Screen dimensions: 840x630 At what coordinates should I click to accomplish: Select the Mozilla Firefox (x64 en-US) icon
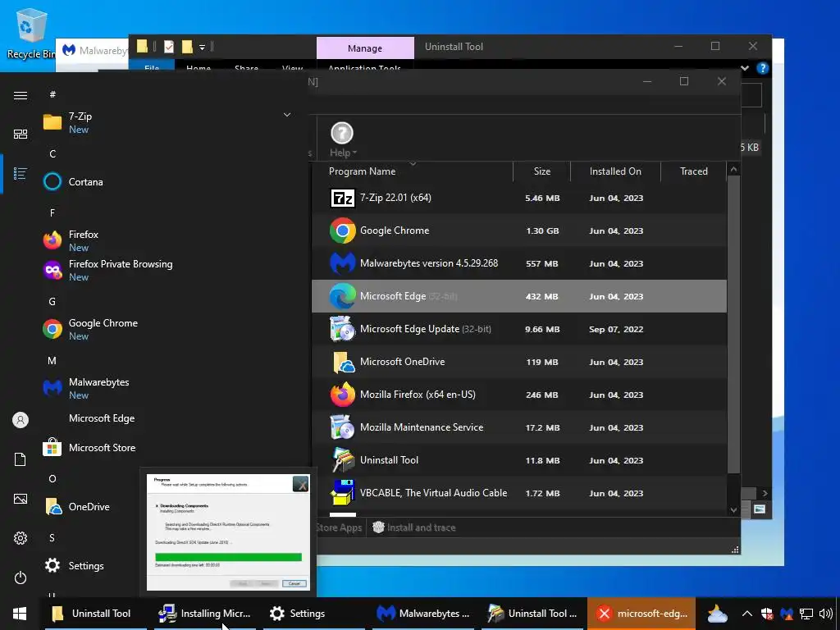(342, 395)
